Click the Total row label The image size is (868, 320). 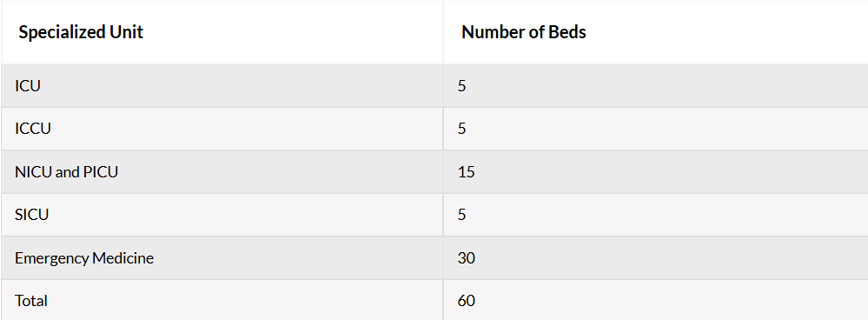pyautogui.click(x=31, y=301)
